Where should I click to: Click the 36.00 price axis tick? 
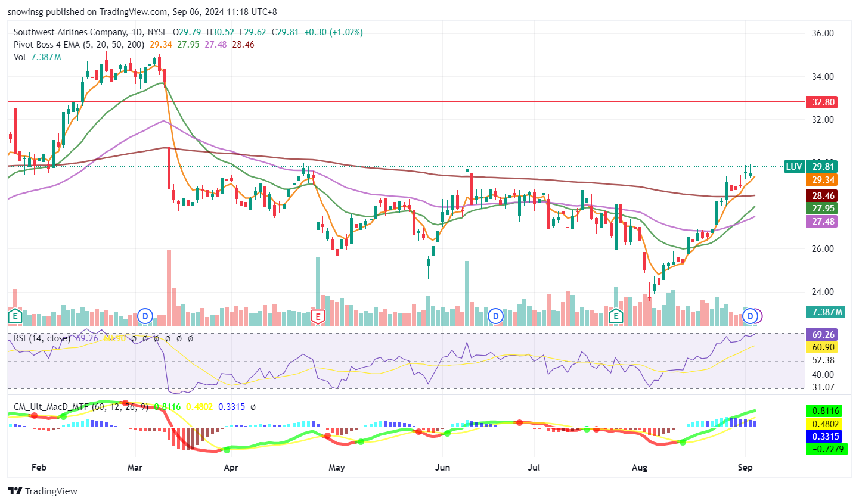pos(823,33)
